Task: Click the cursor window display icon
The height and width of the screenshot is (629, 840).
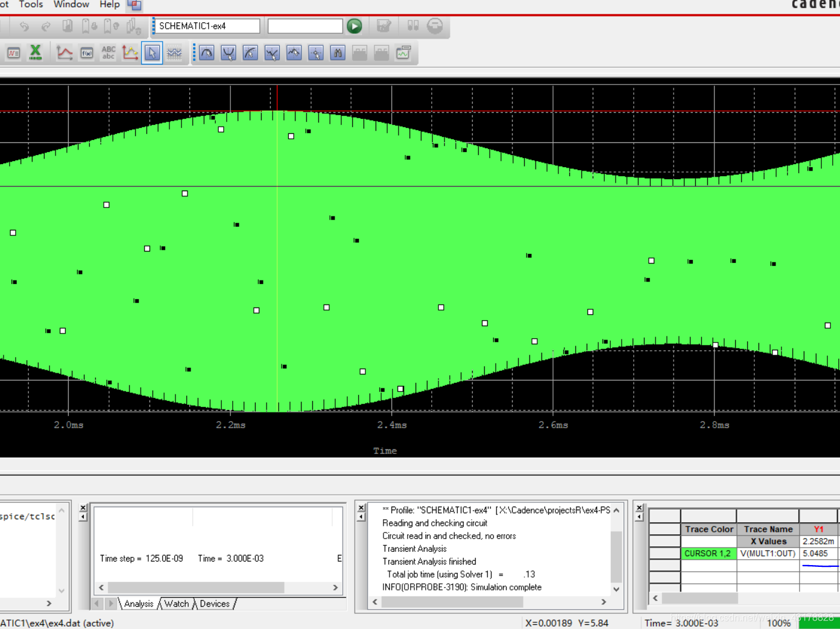Action: click(403, 53)
